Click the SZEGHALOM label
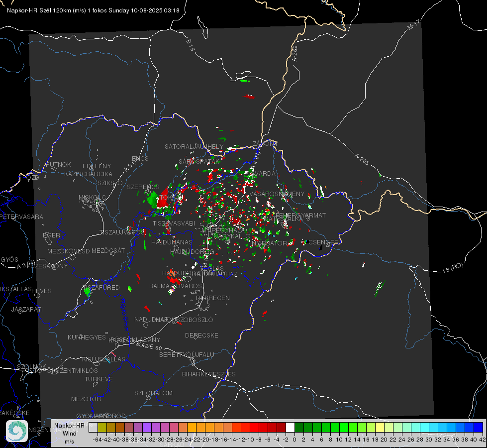Viewport: 487px width, 448px height. pos(153,393)
